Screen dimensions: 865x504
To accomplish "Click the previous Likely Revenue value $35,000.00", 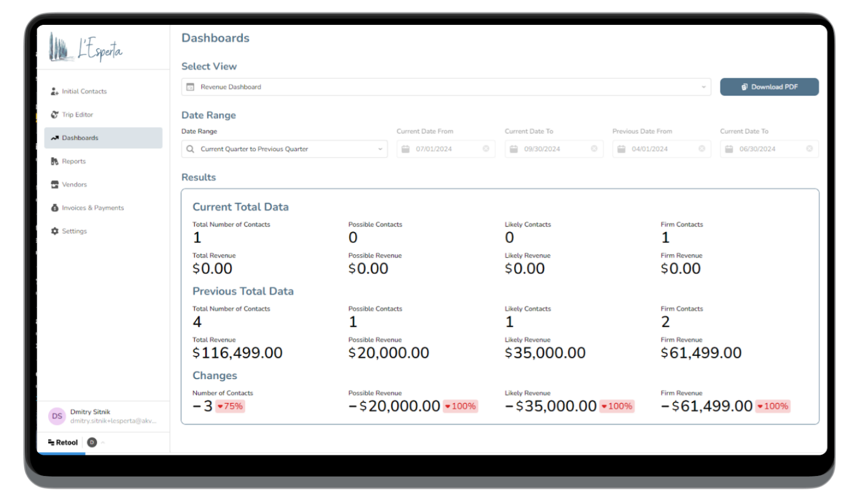I will point(545,353).
